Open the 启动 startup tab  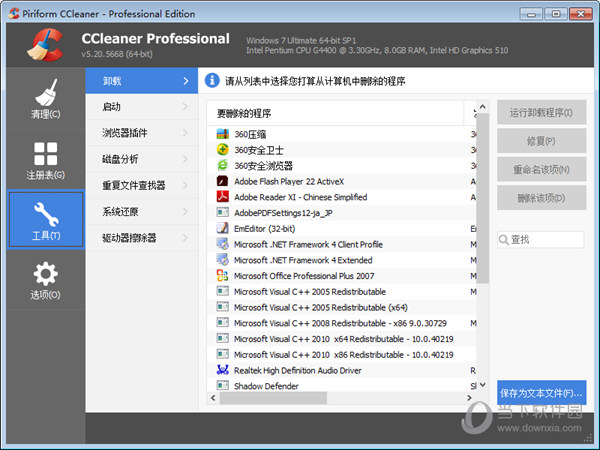[142, 107]
